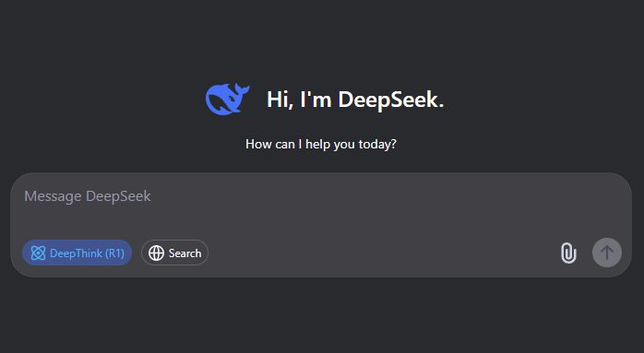Enable the web Search toggle

(174, 253)
